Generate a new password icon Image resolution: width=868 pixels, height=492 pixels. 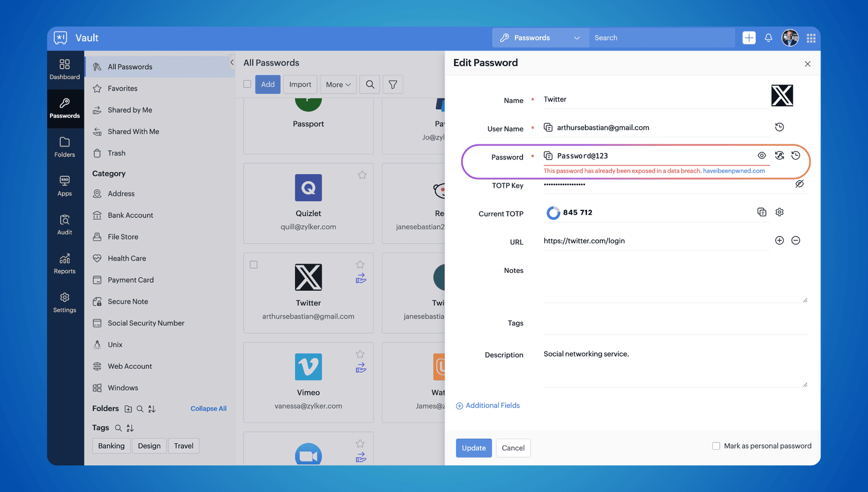pos(779,155)
